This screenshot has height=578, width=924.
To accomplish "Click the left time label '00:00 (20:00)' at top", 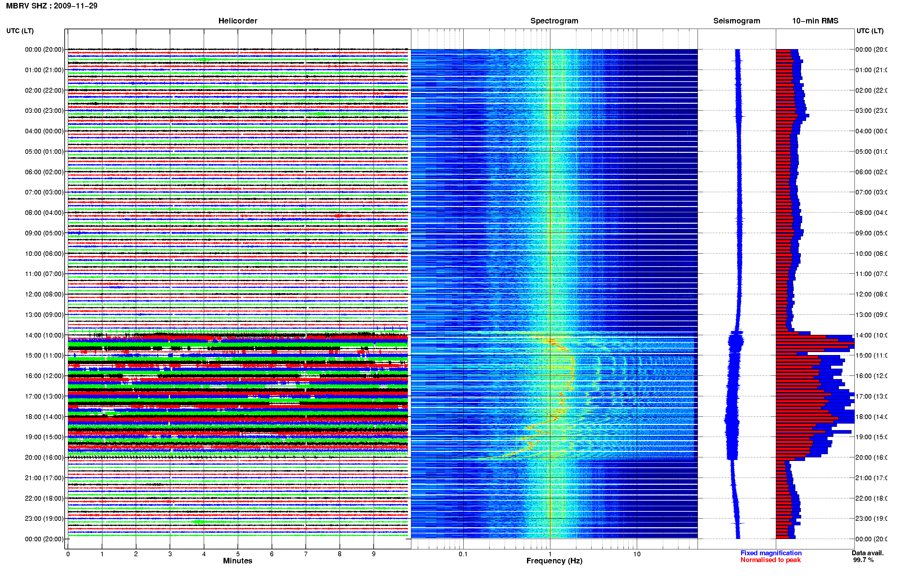I will point(44,49).
